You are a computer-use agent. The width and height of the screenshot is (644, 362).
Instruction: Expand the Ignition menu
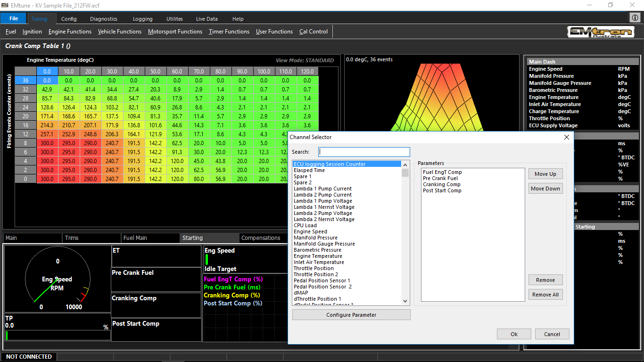32,32
